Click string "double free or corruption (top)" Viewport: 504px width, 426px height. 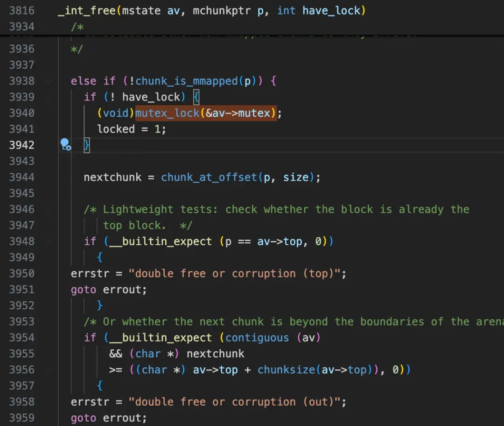click(x=235, y=273)
